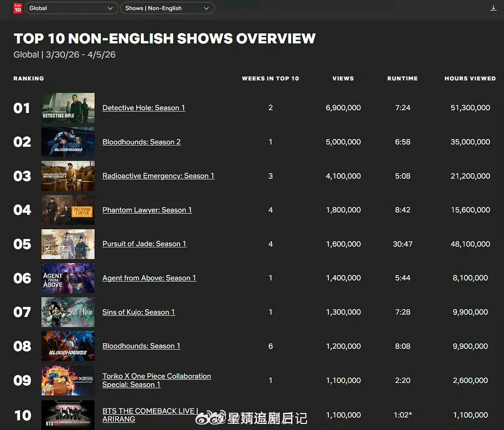This screenshot has width=504, height=430.
Task: Open Phantom Lawyer: Season 1 link
Action: [x=147, y=210]
